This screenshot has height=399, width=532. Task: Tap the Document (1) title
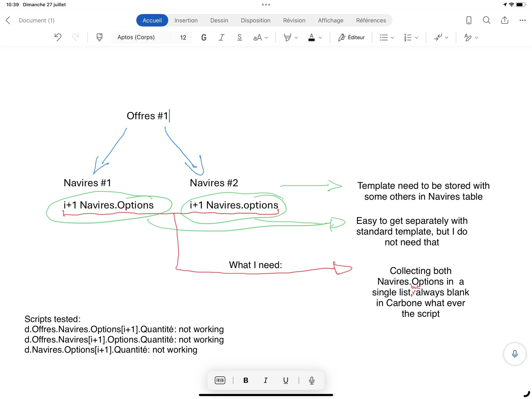(36, 20)
